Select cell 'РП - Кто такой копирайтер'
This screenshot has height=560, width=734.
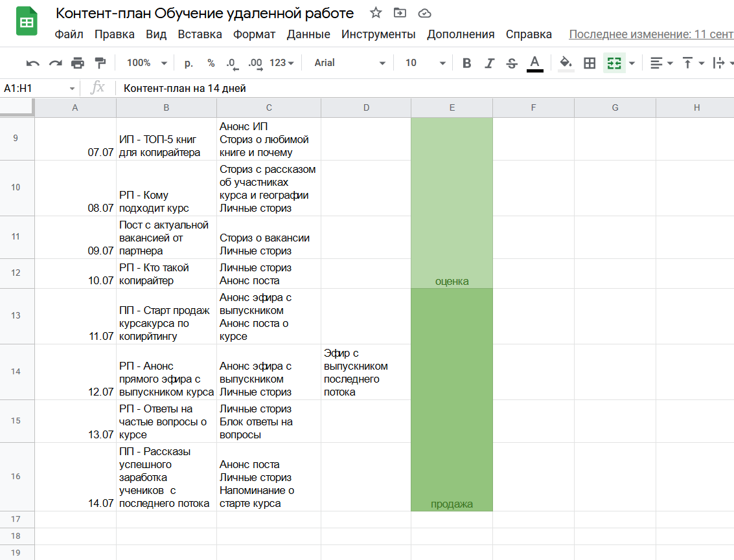point(166,274)
